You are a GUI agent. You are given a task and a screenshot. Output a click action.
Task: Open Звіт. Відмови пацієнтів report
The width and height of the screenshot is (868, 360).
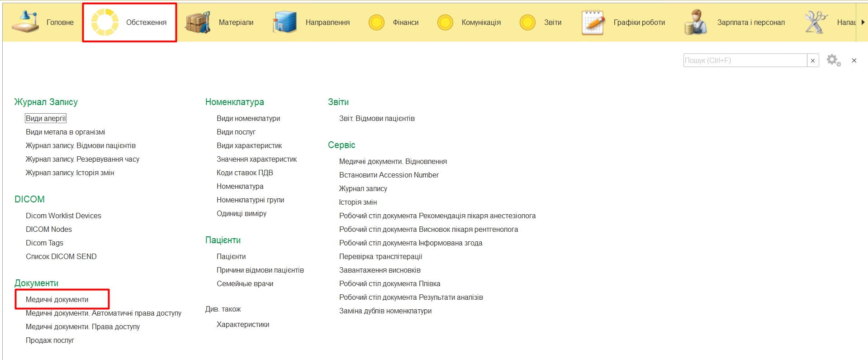(x=377, y=118)
